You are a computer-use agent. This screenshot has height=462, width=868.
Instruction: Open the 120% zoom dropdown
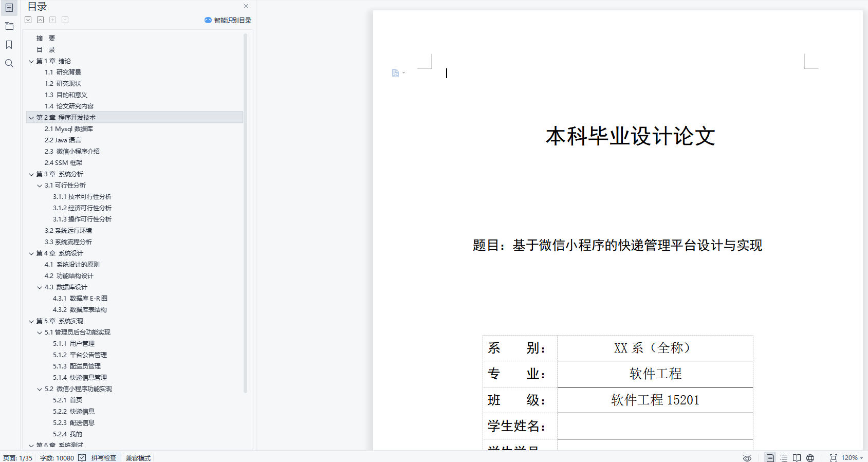852,458
